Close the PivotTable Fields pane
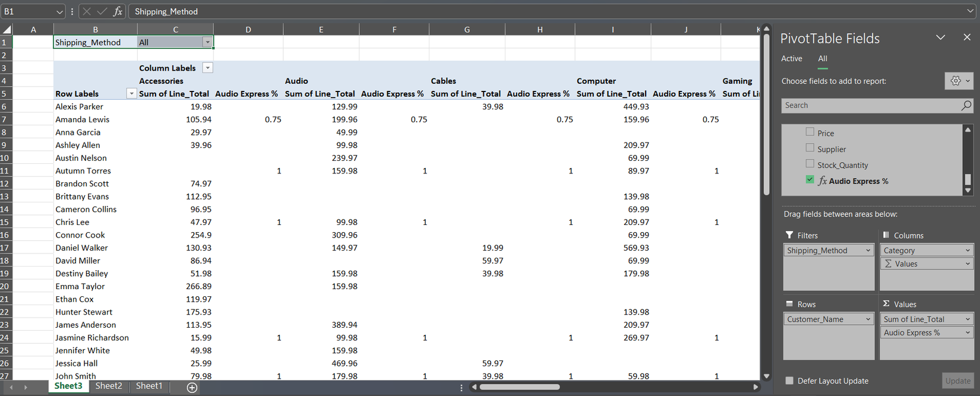The width and height of the screenshot is (980, 396). click(x=967, y=37)
